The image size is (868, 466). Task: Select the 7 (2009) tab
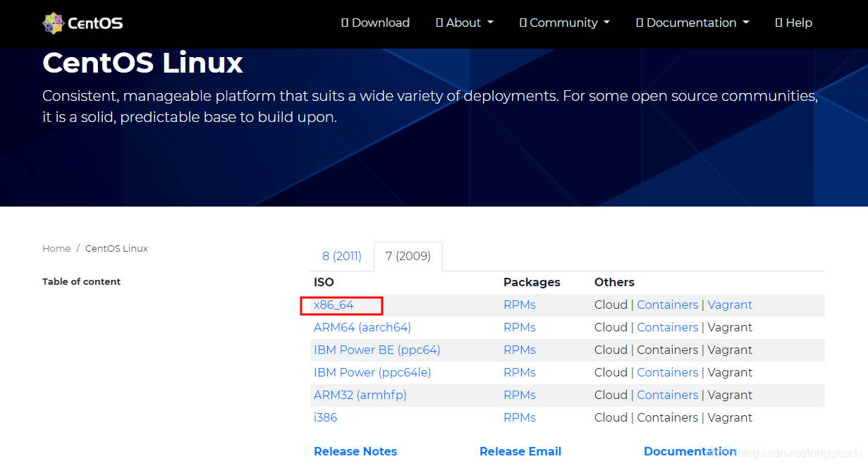408,256
